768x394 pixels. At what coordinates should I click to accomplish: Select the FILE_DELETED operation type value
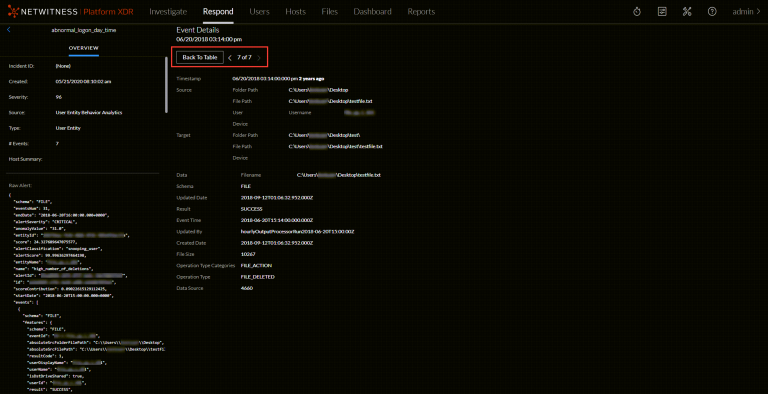point(258,277)
